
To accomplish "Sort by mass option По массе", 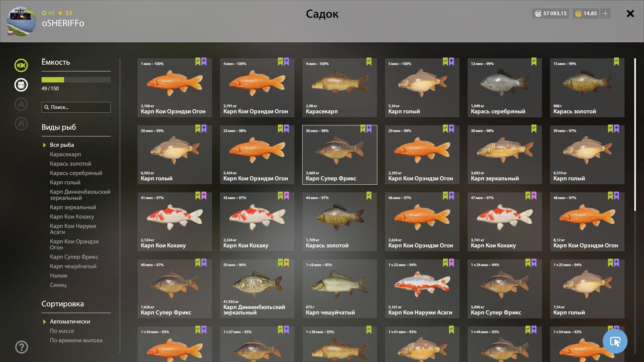I will (62, 331).
